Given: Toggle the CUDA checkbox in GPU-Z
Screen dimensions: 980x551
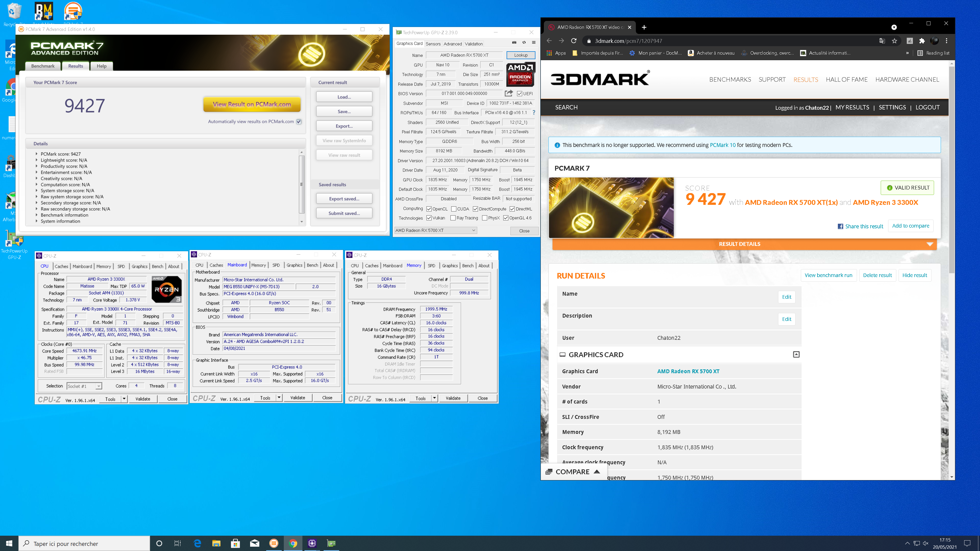Looking at the screenshot, I should pos(454,209).
